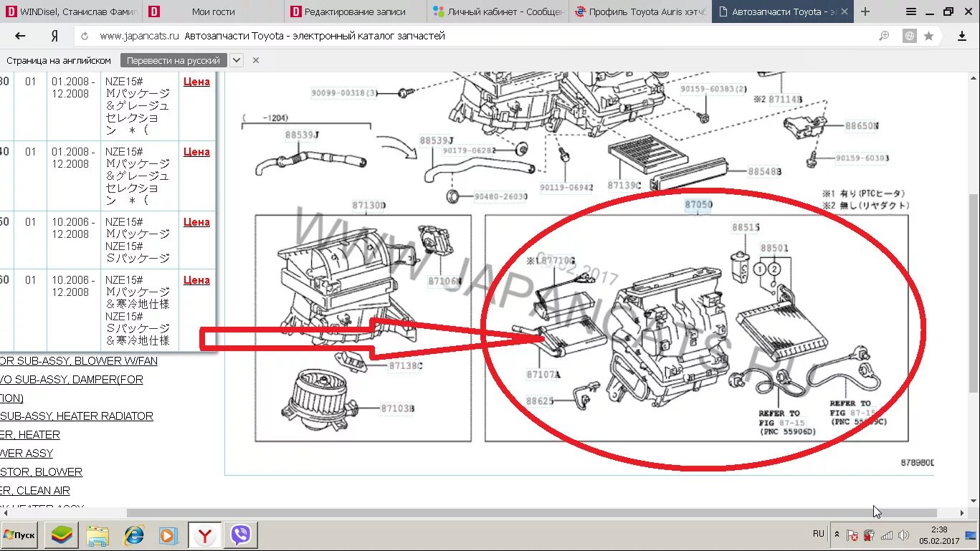Expand translation options dropdown arrow
The image size is (980, 551).
pos(237,60)
